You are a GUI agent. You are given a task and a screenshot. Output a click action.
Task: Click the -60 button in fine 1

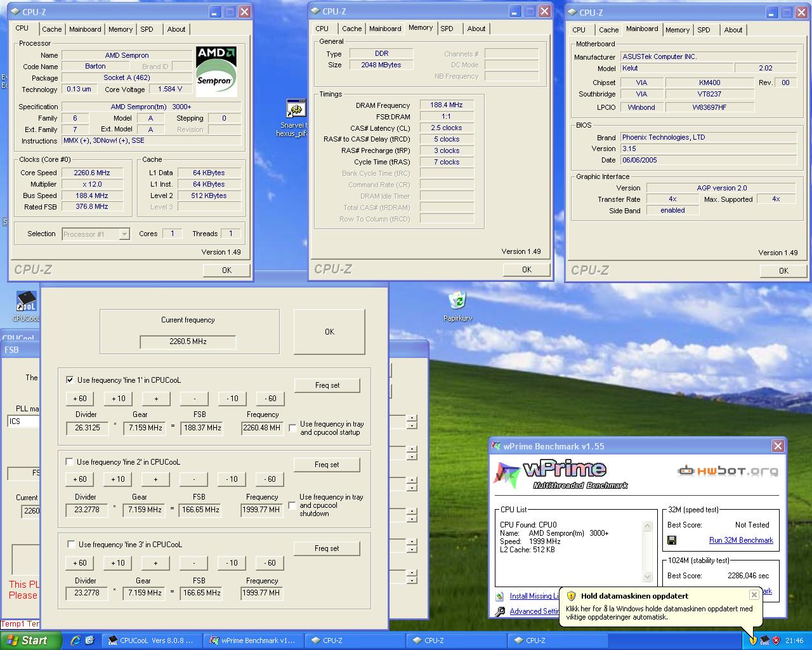(270, 399)
